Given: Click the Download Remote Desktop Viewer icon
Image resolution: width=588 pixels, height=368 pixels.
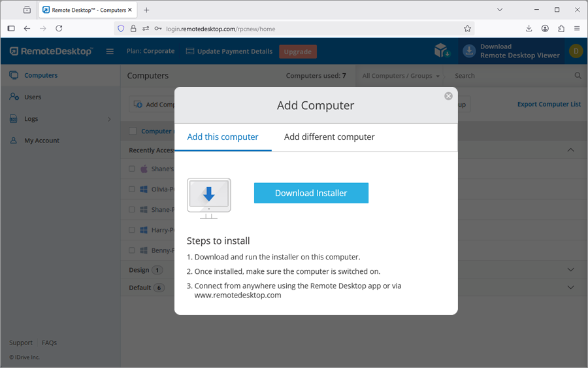Looking at the screenshot, I should (468, 51).
